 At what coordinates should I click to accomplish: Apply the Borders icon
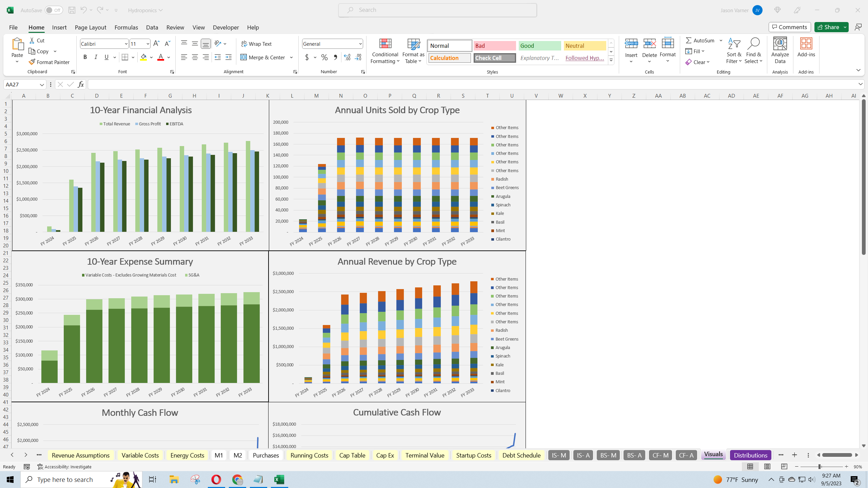click(125, 57)
